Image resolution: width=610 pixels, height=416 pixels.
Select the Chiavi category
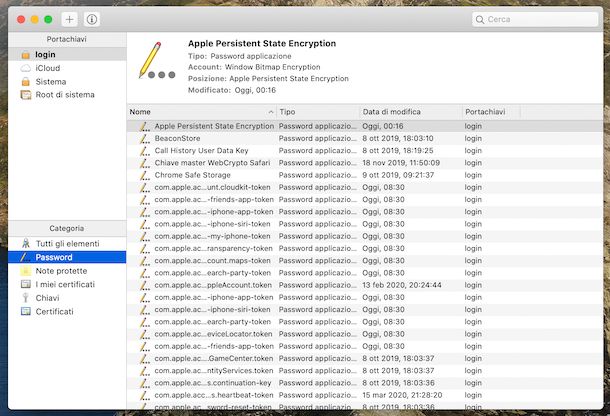[x=67, y=298]
